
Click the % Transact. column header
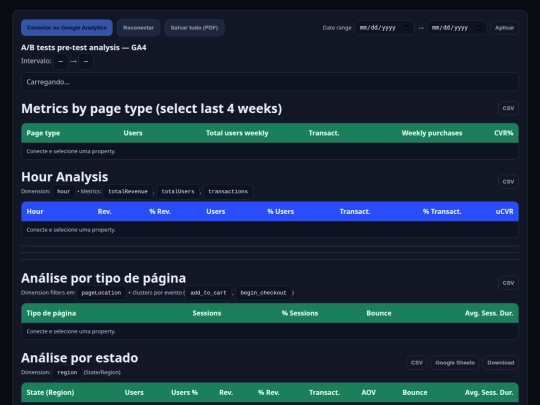coord(442,211)
